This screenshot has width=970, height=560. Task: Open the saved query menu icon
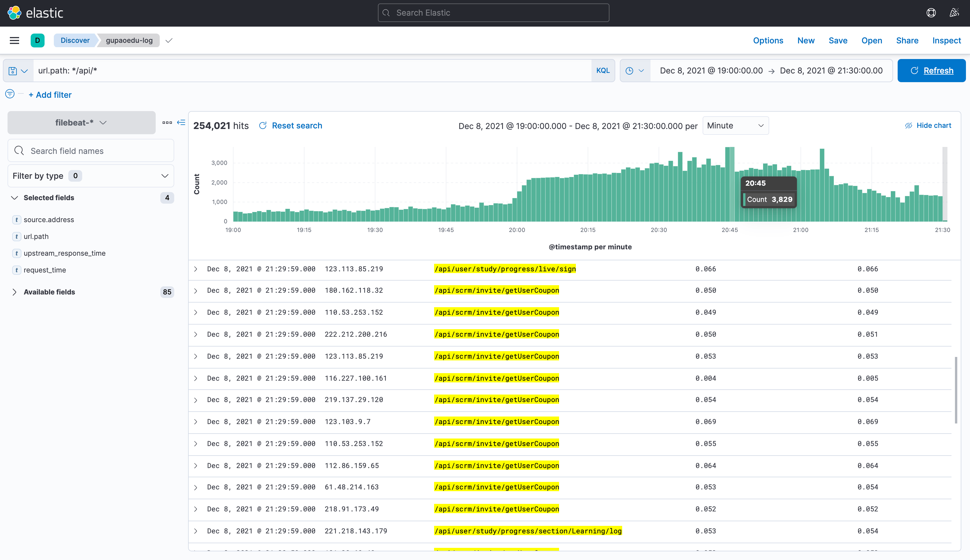(x=18, y=71)
